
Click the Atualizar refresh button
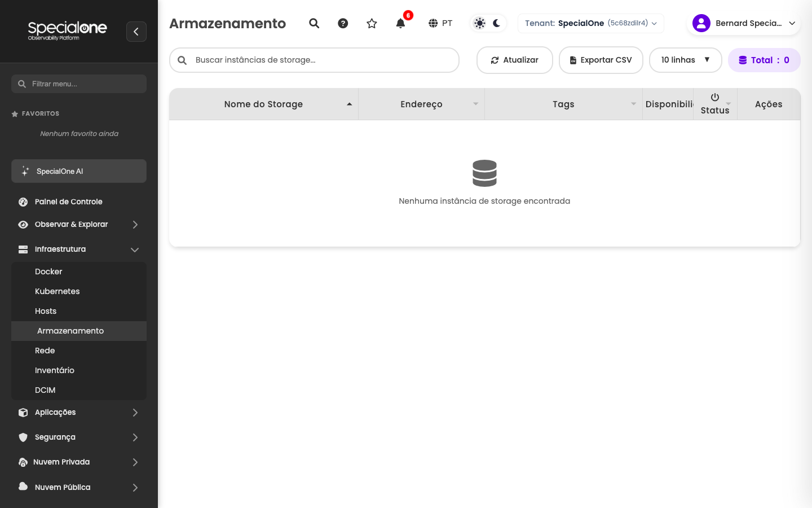coord(514,60)
